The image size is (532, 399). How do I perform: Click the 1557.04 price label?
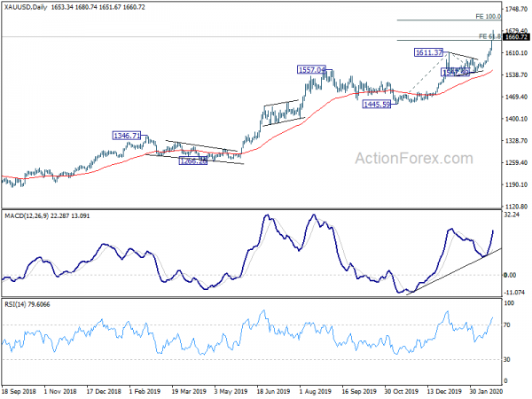(311, 70)
